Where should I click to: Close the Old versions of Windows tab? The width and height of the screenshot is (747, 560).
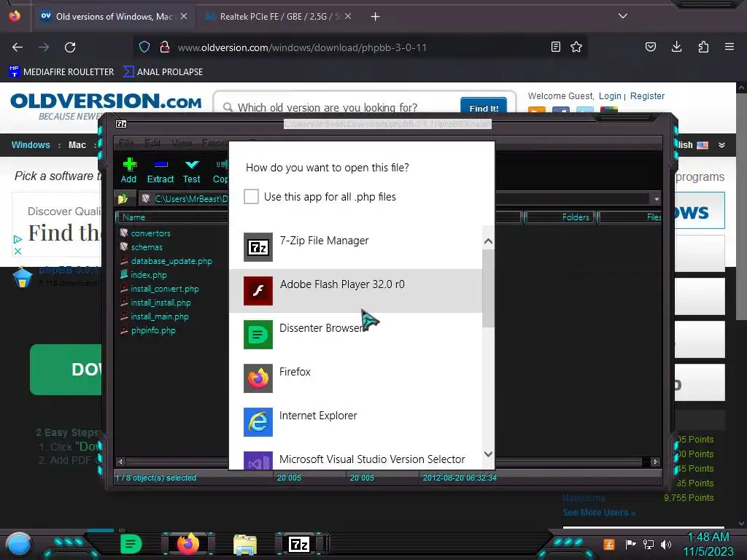pyautogui.click(x=184, y=17)
